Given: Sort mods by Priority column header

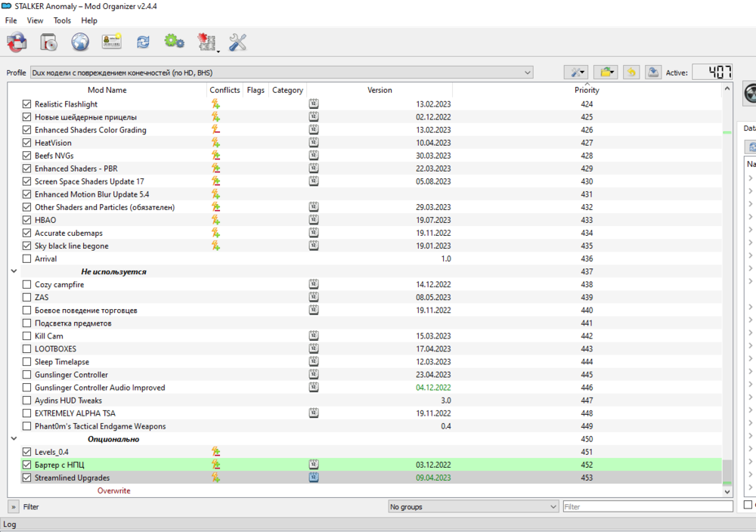Looking at the screenshot, I should click(586, 90).
